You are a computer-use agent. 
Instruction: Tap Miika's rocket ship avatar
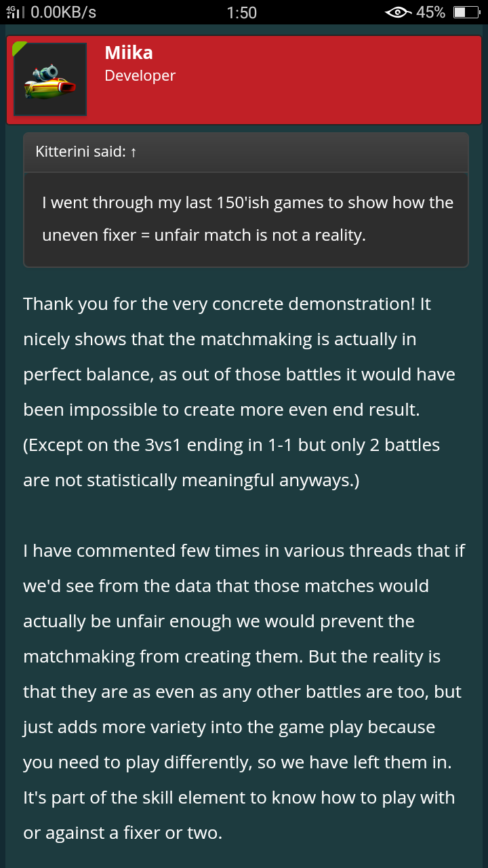[x=50, y=79]
